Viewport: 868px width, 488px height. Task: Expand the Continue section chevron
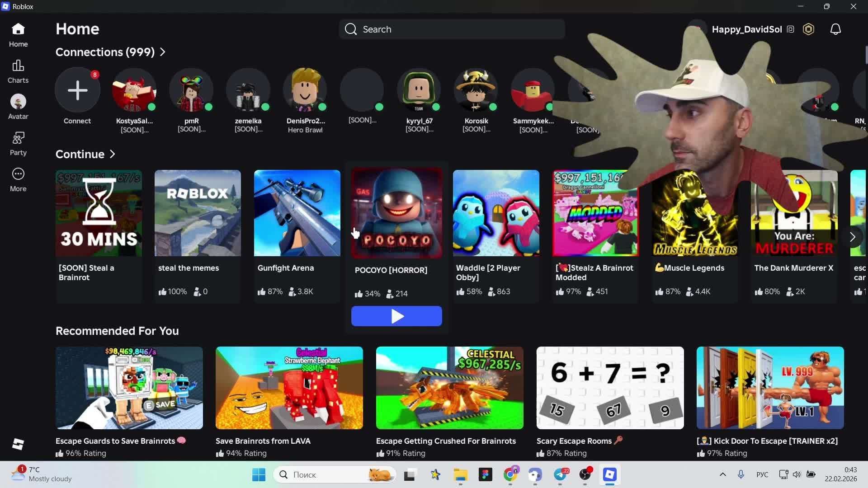(x=113, y=154)
